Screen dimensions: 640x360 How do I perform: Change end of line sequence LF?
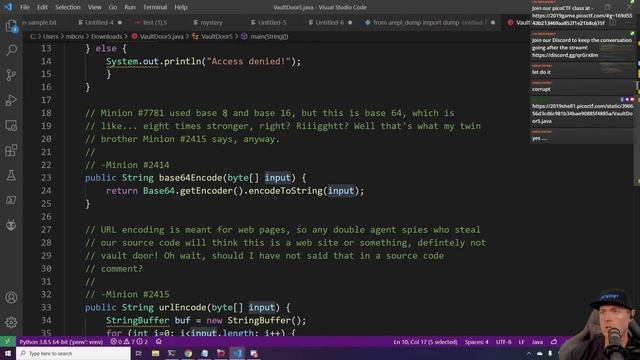(x=521, y=342)
